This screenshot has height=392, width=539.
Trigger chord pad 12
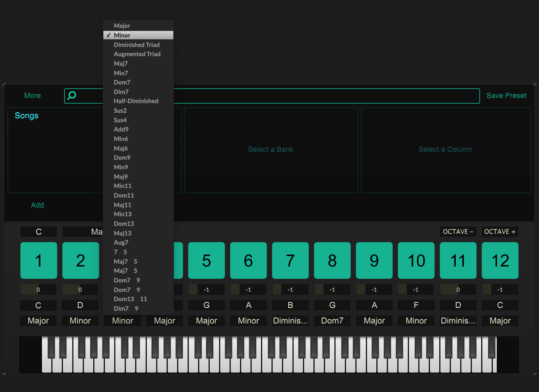500,261
